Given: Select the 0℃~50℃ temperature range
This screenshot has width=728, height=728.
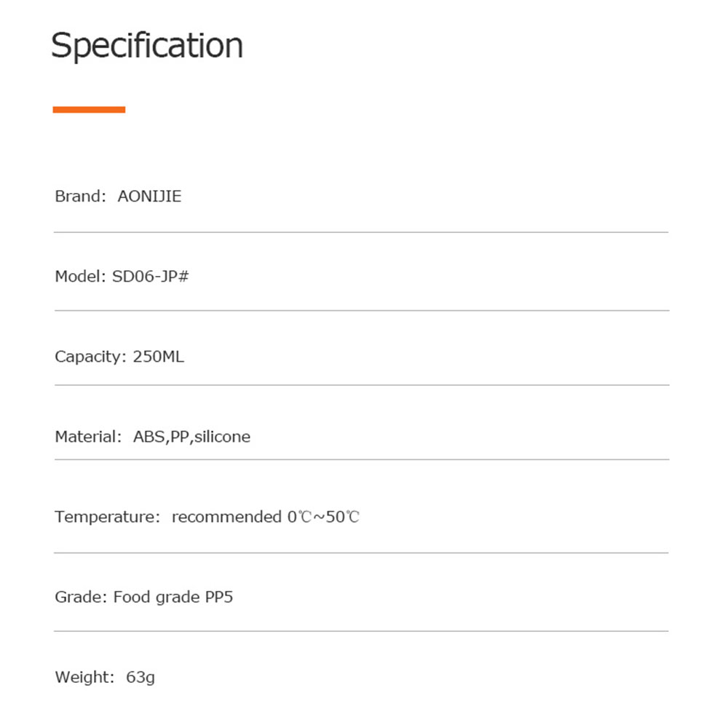Looking at the screenshot, I should click(323, 517).
